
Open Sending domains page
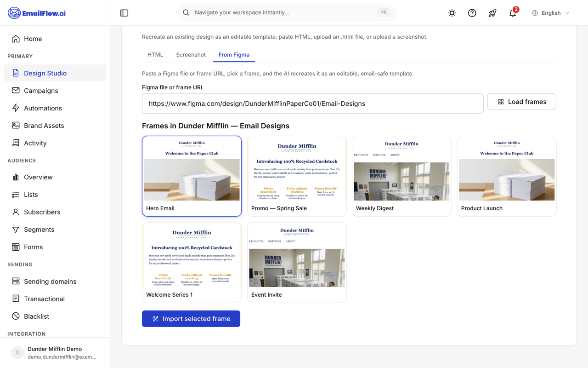[x=55, y=282]
